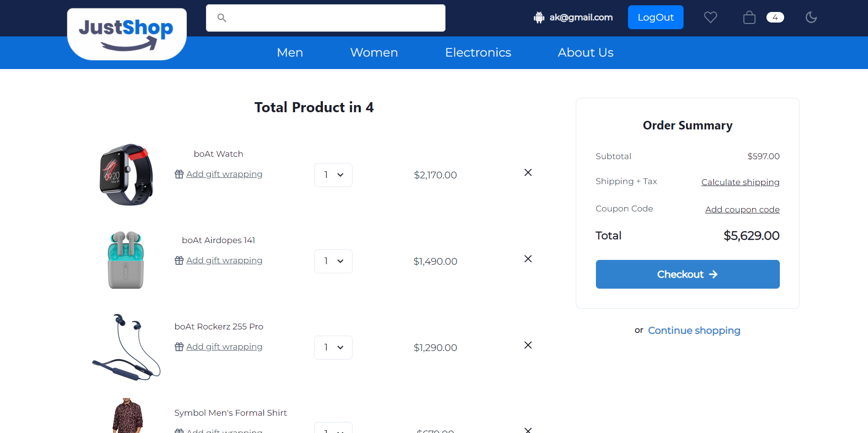Click the Continue shopping link
The width and height of the screenshot is (868, 433).
pos(694,330)
